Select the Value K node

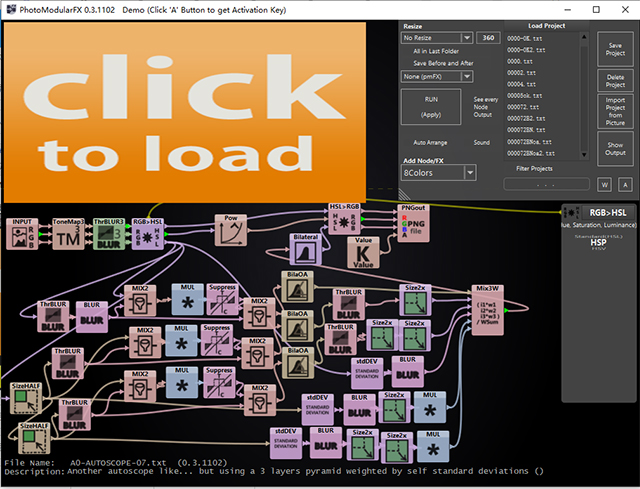click(363, 253)
